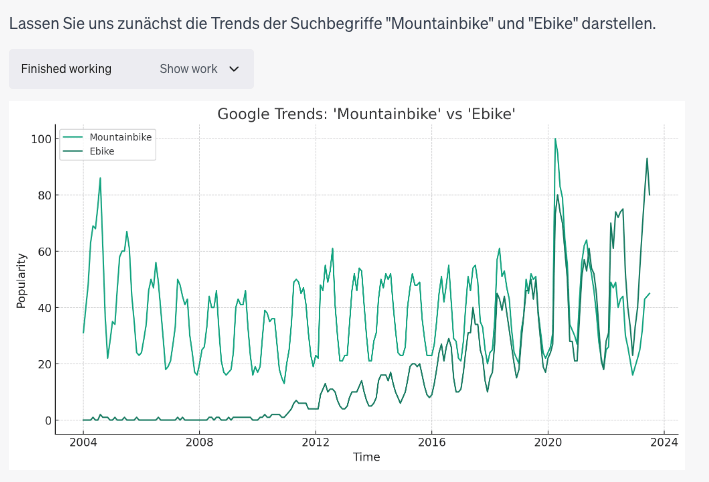Click the Finished working status label
Image resolution: width=709 pixels, height=482 pixels.
pos(66,69)
